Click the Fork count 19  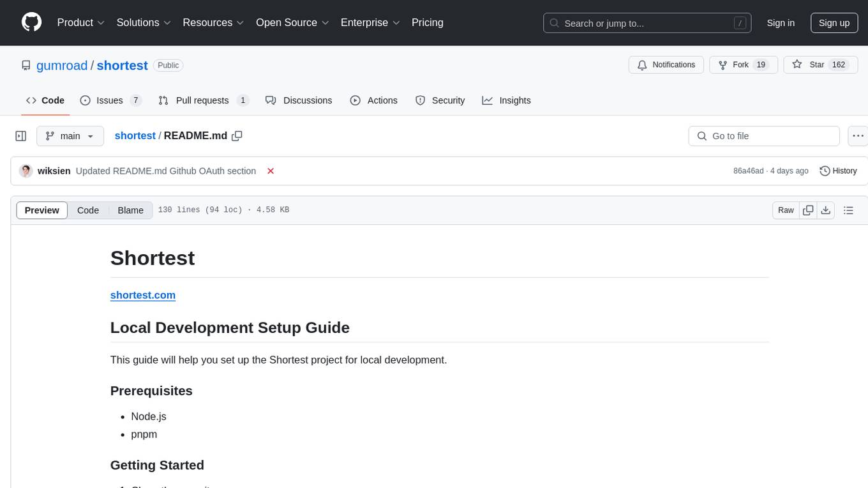click(760, 65)
